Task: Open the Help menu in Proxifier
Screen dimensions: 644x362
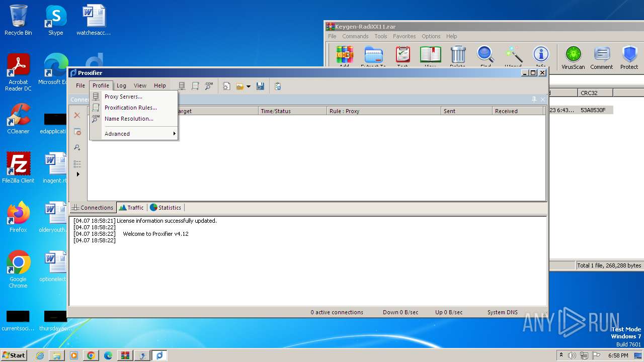Action: [160, 85]
